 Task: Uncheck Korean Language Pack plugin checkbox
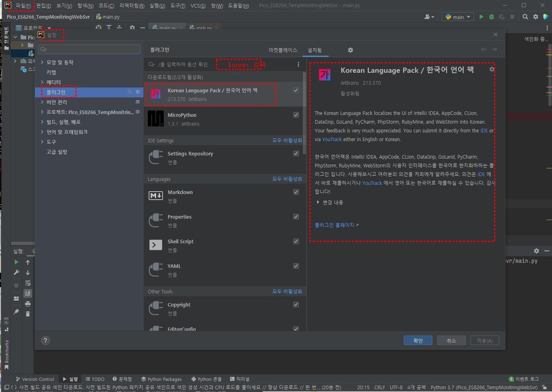coord(296,90)
